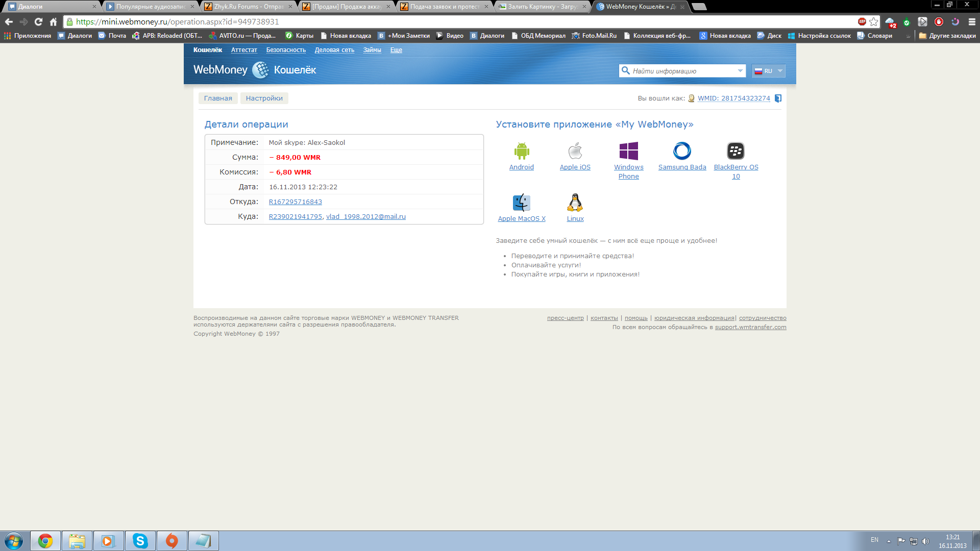Viewport: 980px width, 551px height.
Task: Open the Безопасность navigation item
Action: (286, 50)
